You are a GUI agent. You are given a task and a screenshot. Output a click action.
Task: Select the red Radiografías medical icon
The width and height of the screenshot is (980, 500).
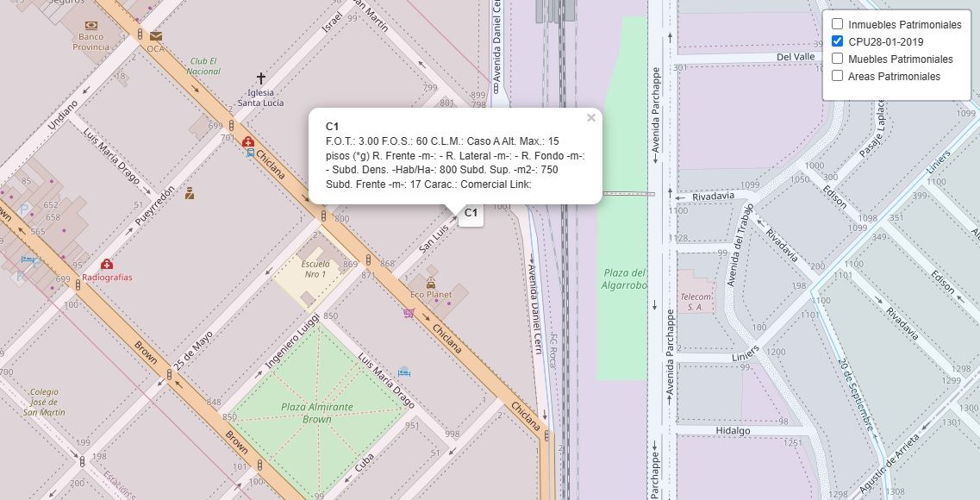tap(107, 265)
